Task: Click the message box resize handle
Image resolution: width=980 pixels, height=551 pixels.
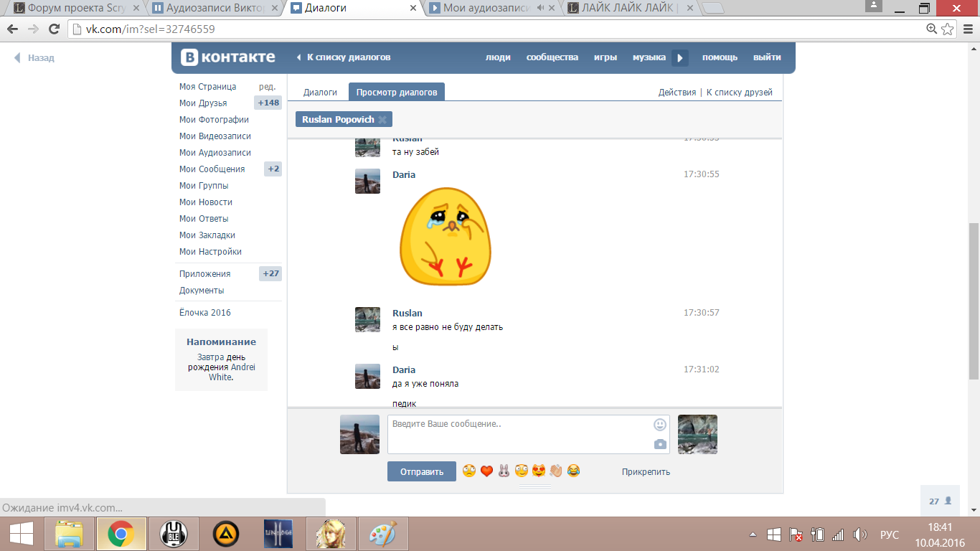Action: click(x=535, y=488)
